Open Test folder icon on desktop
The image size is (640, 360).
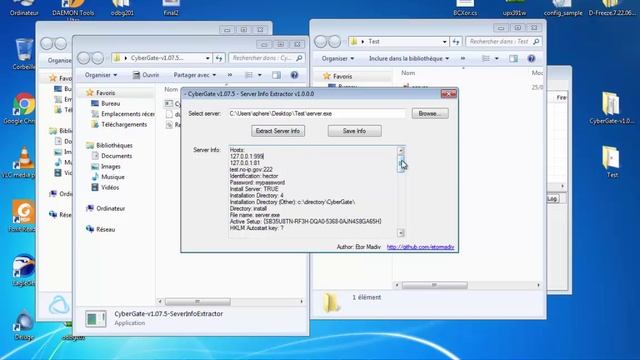pos(611,162)
